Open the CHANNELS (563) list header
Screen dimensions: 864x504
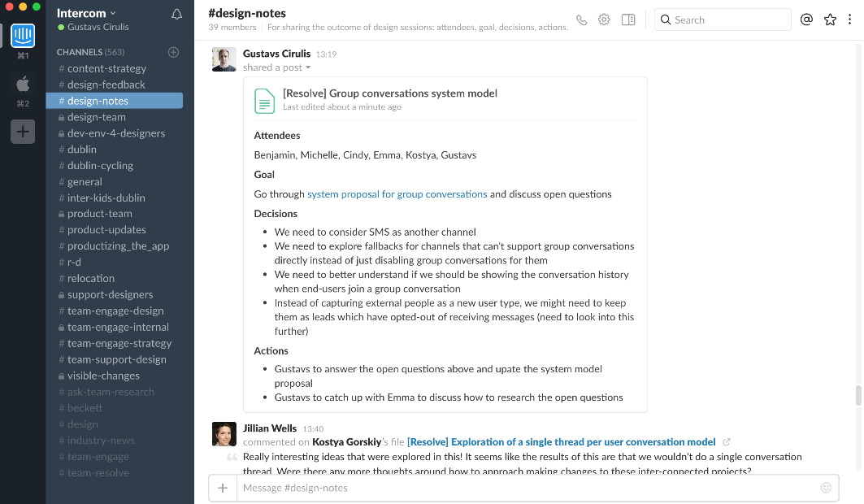click(90, 52)
